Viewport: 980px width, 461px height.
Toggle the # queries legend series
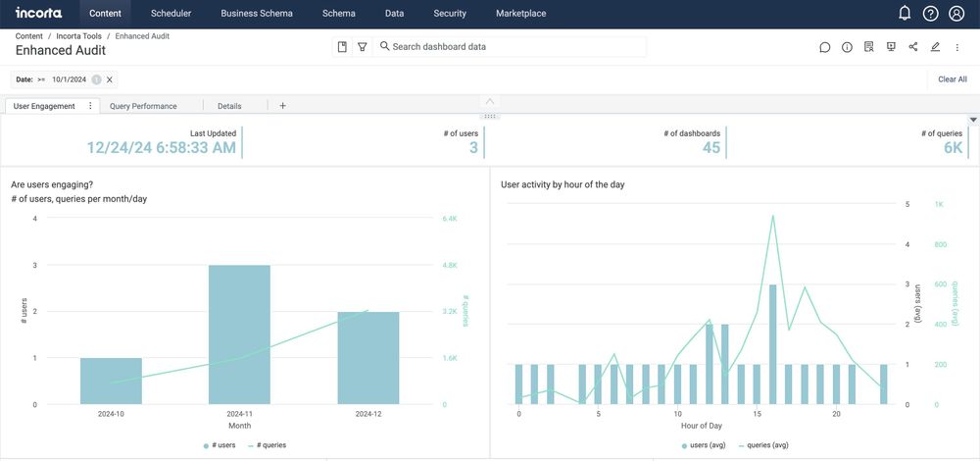click(x=268, y=445)
